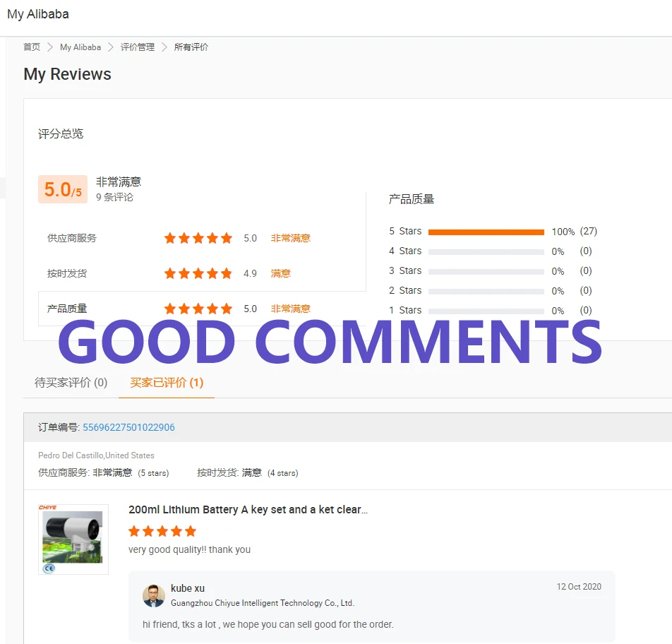The width and height of the screenshot is (672, 644).
Task: Click the 供应商服务 star rating
Action: 198,238
